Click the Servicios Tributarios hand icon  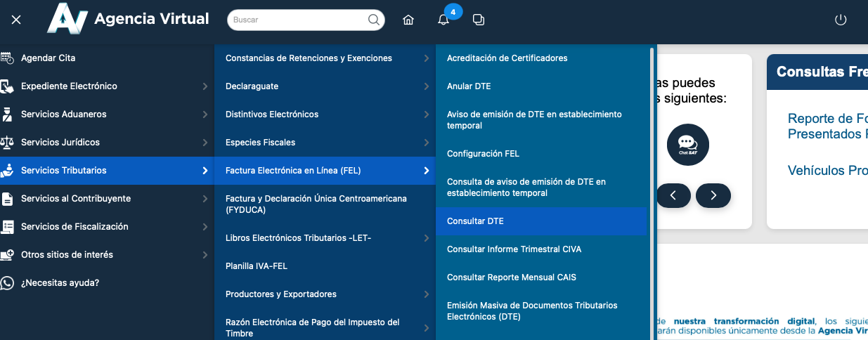pyautogui.click(x=7, y=171)
